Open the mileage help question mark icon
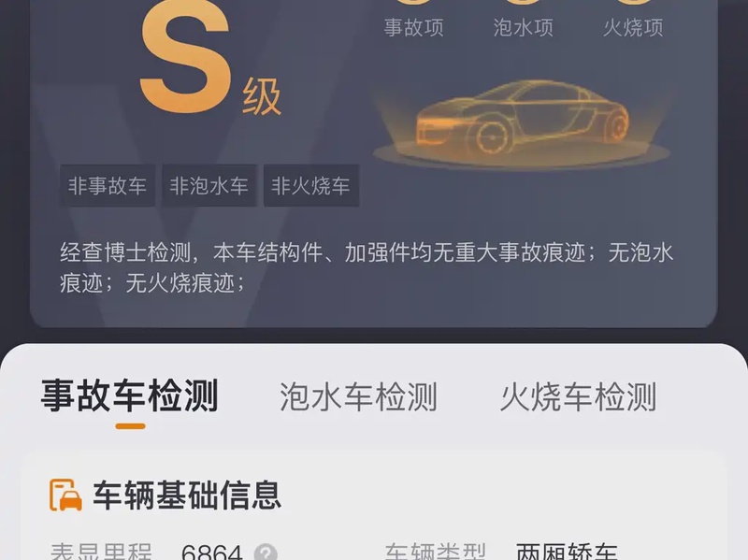Viewport: 748px width, 560px height. [266, 553]
